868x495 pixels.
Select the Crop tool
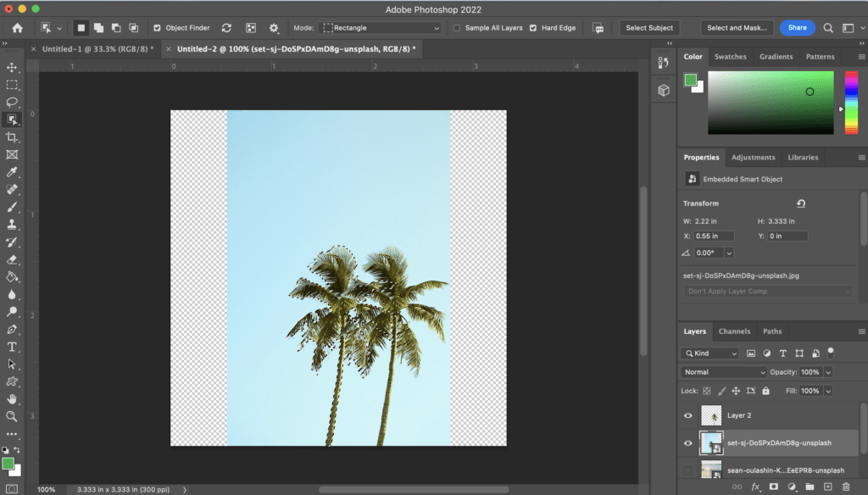12,137
